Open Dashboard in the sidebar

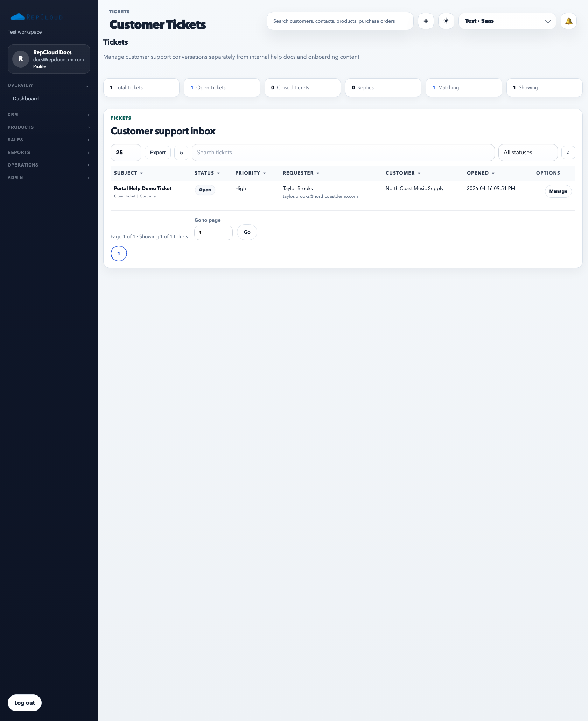coord(26,99)
